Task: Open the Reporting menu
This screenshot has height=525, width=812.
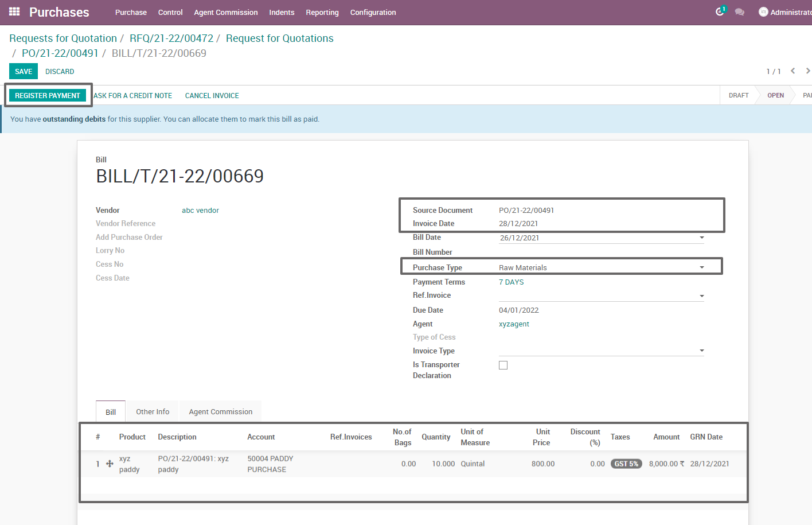Action: pos(322,12)
